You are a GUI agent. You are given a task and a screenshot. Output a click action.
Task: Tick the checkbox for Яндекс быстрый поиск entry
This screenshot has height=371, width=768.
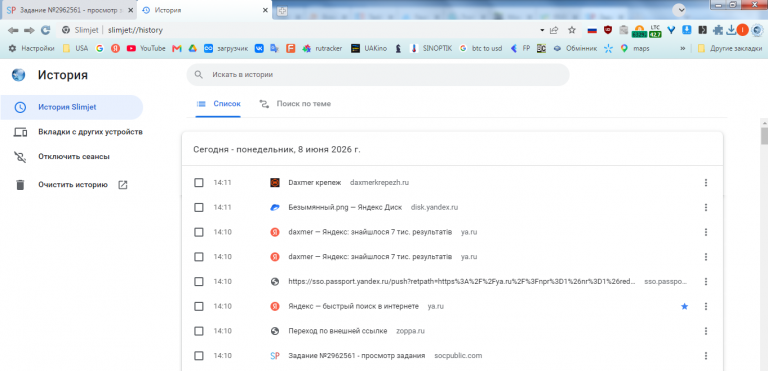[198, 306]
